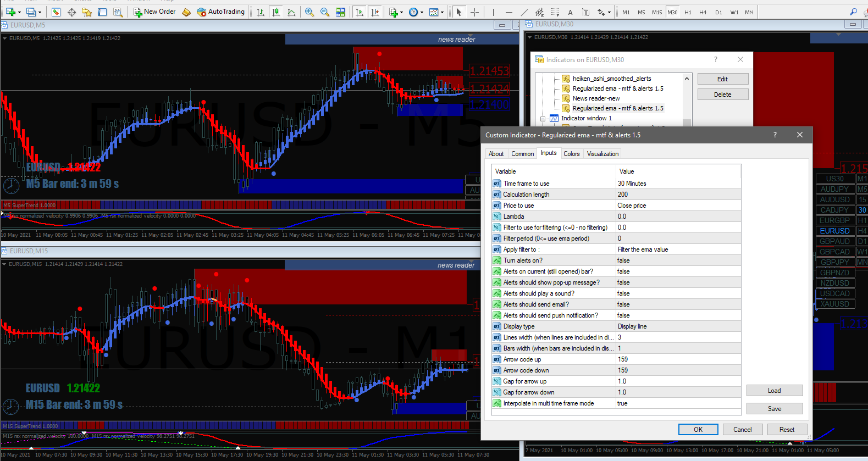
Task: Draw a trendline with the toolbar tool
Action: tap(524, 12)
